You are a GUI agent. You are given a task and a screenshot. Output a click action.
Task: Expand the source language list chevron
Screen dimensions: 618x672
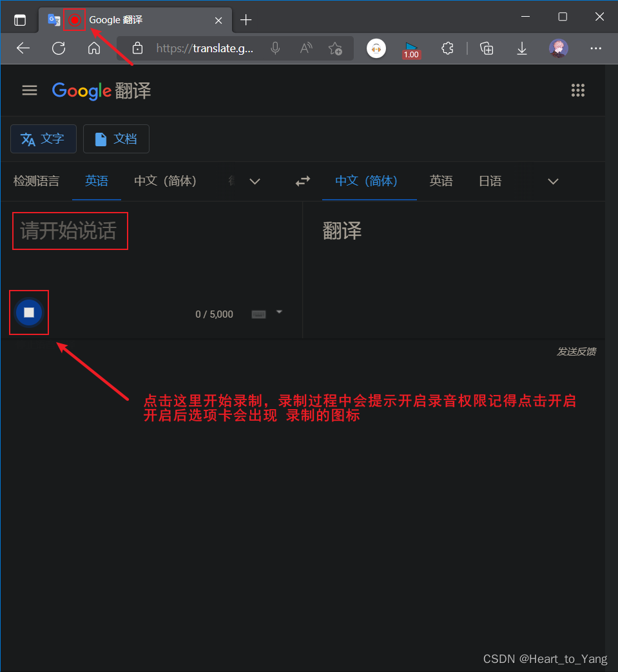255,181
